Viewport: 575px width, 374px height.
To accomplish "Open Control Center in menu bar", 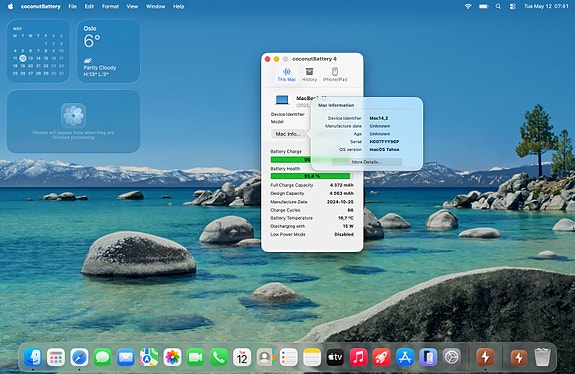I will 513,6.
